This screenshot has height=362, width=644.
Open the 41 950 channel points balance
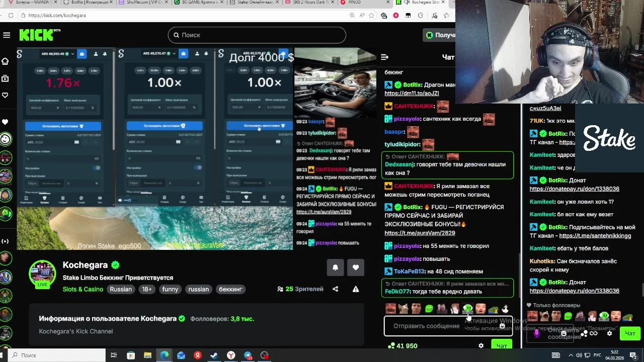click(x=403, y=346)
